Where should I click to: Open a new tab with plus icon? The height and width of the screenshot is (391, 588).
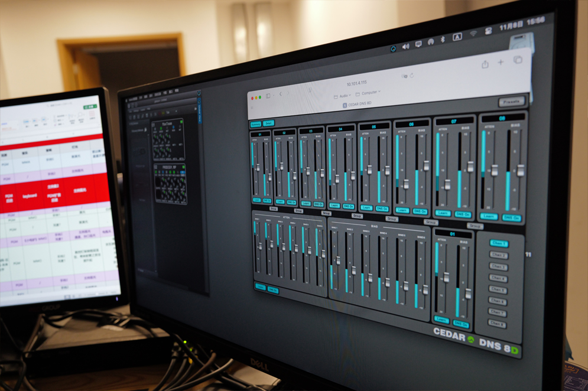501,62
